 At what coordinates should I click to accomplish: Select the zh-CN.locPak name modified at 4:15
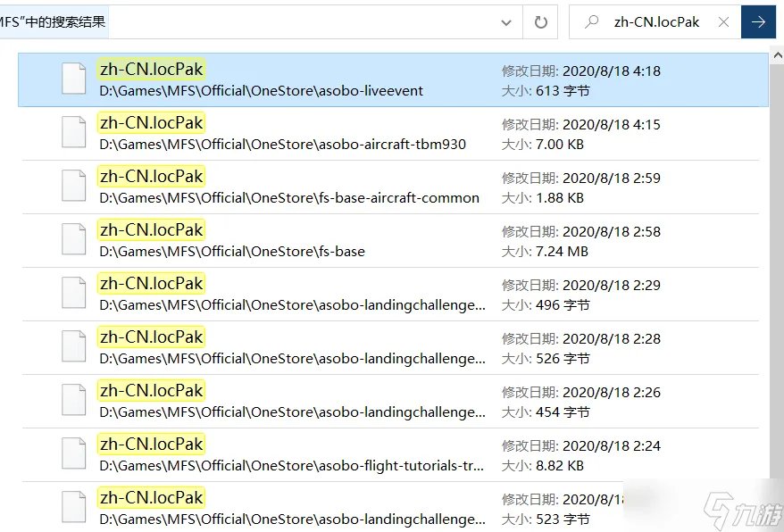pos(151,123)
